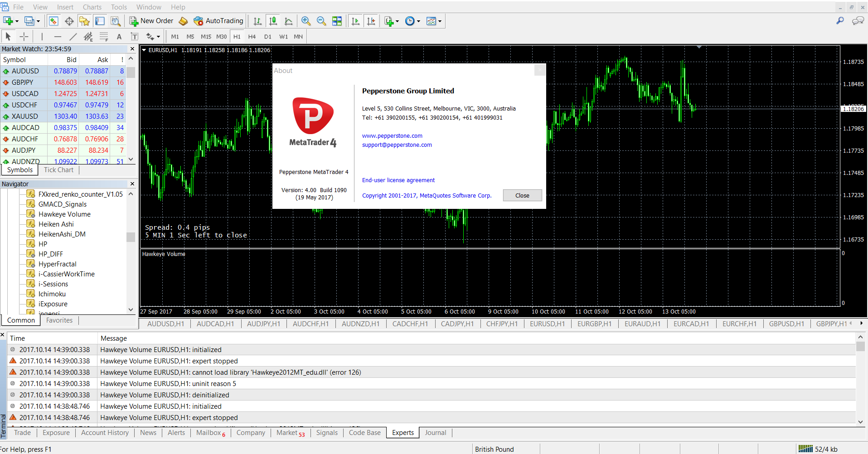The image size is (868, 454).
Task: Open the chart templates dropdown
Action: [434, 21]
